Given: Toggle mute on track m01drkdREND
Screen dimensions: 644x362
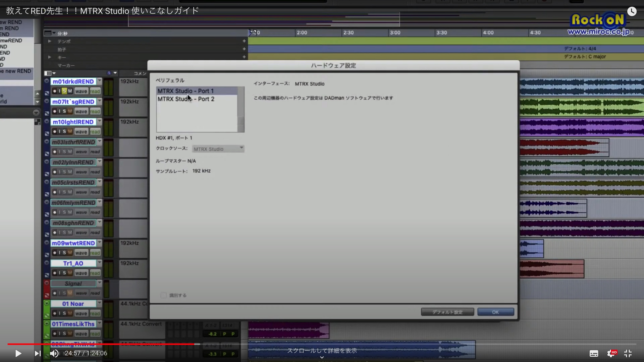Looking at the screenshot, I should (70, 91).
